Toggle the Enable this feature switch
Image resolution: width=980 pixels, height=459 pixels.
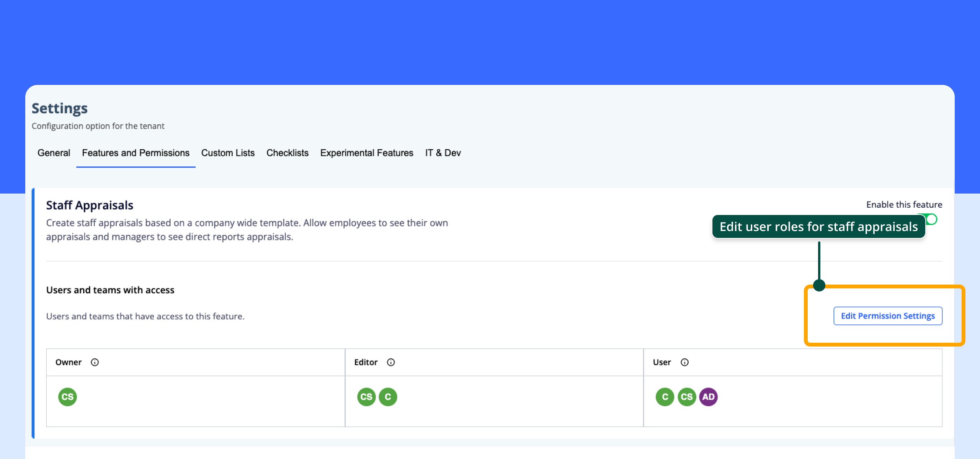932,219
